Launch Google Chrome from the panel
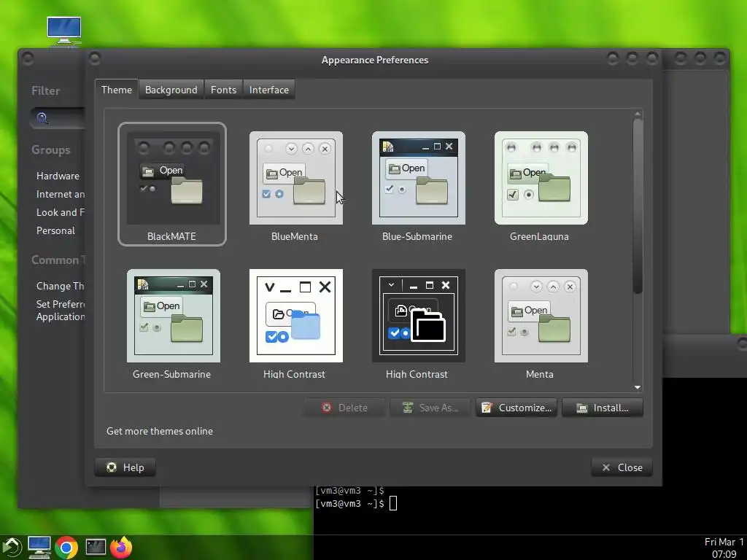 click(x=66, y=547)
